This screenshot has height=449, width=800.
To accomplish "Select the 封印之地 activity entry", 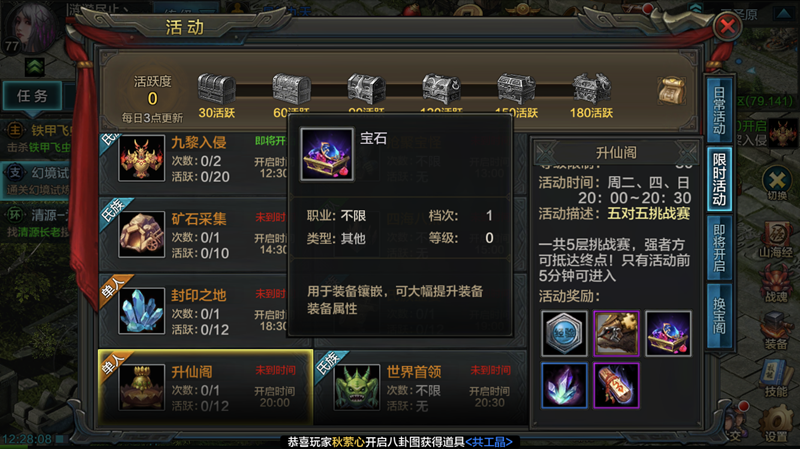I will coord(193,311).
